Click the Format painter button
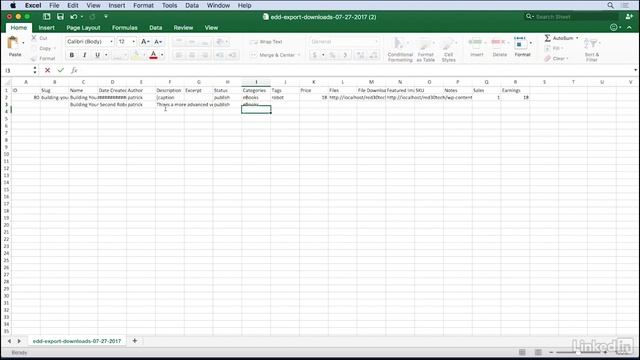640x360 pixels. tap(43, 58)
